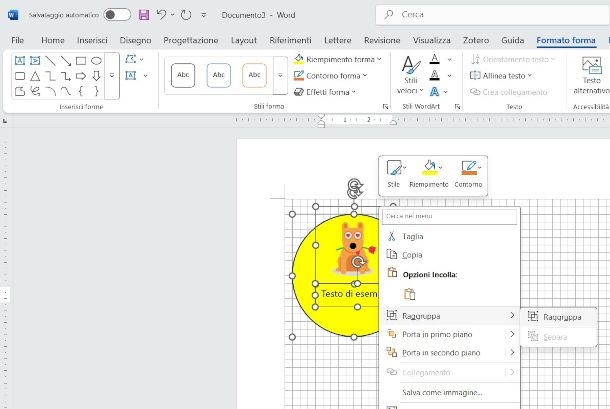Expand the Porta in primo piano submenu arrow

pos(512,334)
